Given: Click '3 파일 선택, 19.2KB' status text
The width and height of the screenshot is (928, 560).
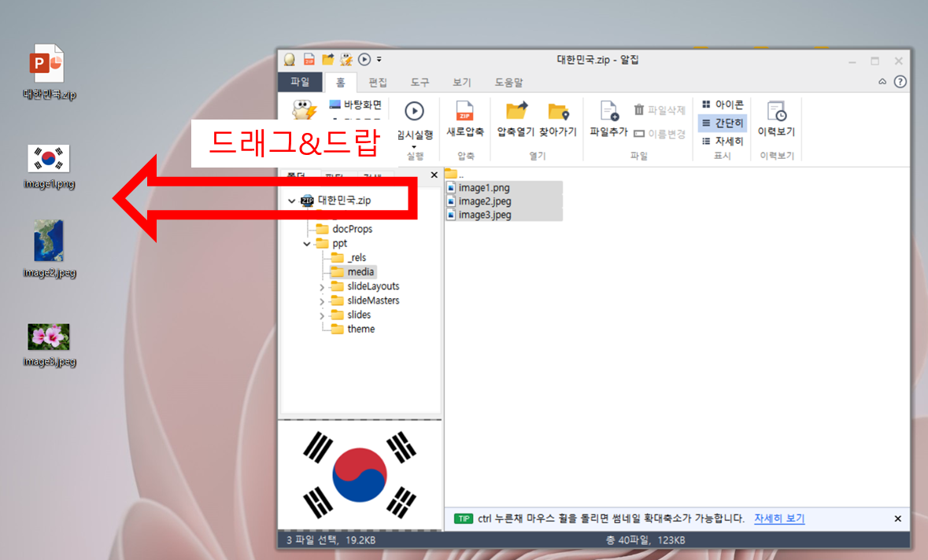Looking at the screenshot, I should 331,540.
